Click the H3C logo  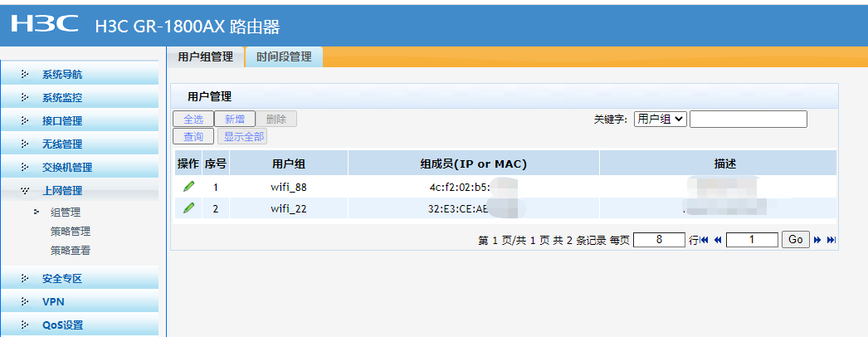point(44,25)
